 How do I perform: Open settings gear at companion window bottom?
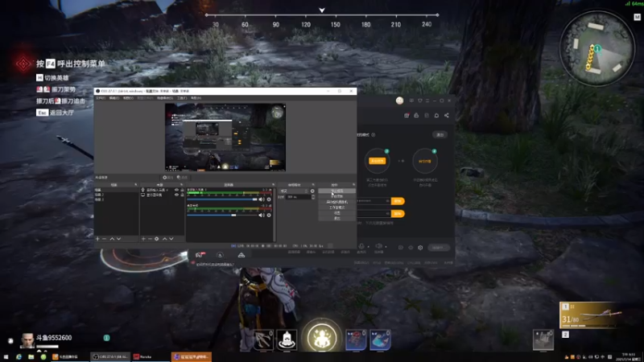[420, 248]
